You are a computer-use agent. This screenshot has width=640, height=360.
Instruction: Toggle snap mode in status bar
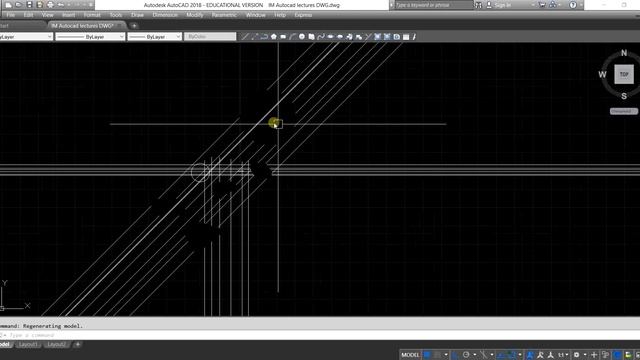pos(438,355)
